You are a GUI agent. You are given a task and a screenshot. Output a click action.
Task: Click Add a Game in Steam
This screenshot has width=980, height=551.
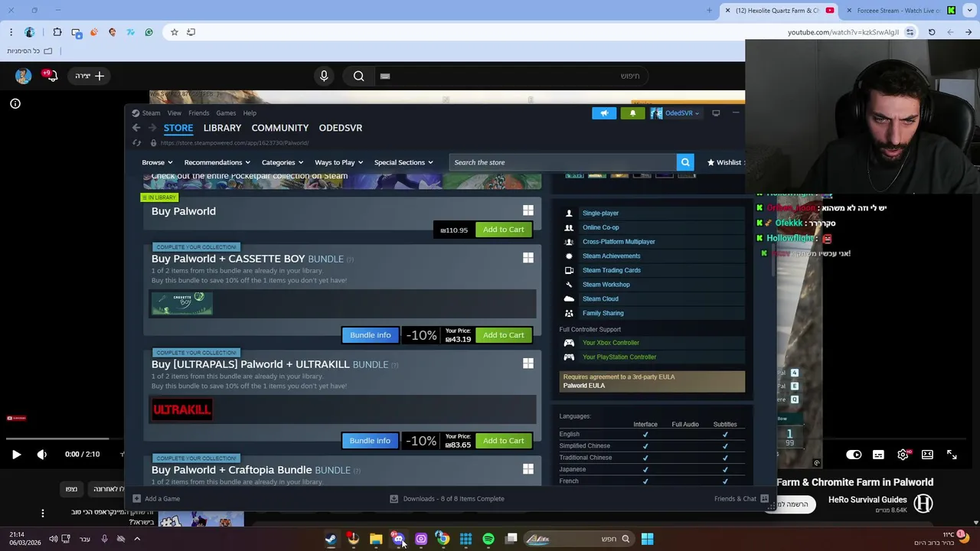click(156, 499)
